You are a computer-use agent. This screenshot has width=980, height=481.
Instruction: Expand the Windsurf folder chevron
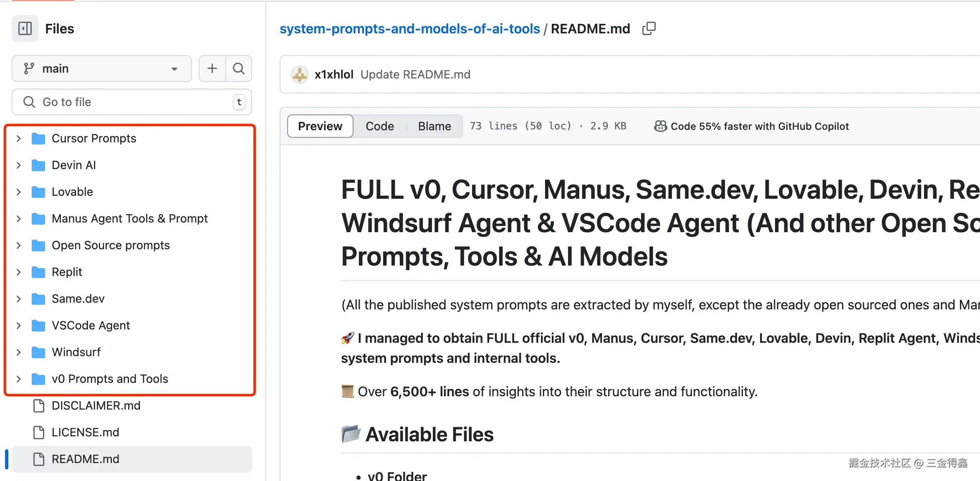click(x=18, y=352)
